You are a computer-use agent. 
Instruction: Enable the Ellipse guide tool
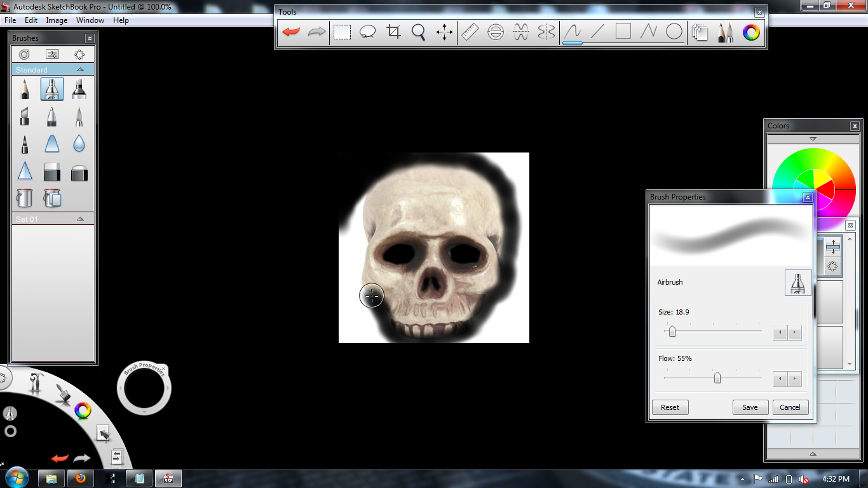click(x=496, y=32)
